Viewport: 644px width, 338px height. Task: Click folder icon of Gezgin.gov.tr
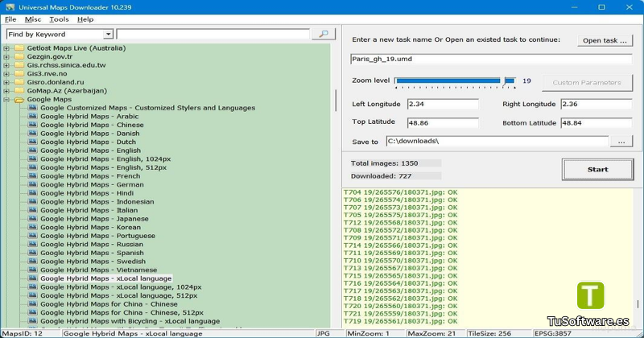click(19, 56)
